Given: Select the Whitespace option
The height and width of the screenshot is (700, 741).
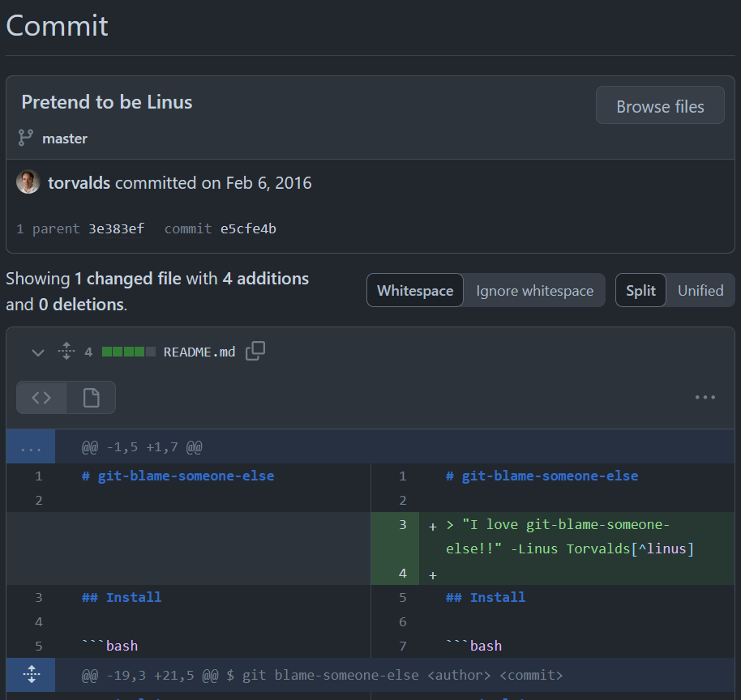Looking at the screenshot, I should point(415,291).
